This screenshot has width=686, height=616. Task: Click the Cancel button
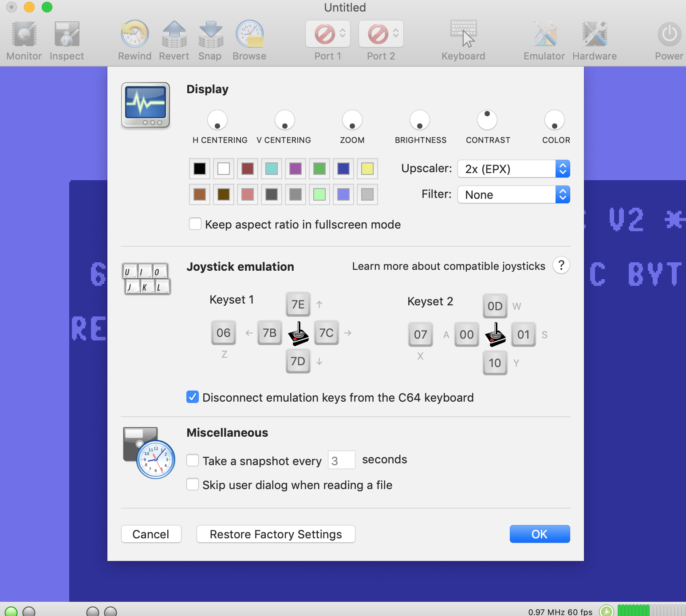click(151, 534)
